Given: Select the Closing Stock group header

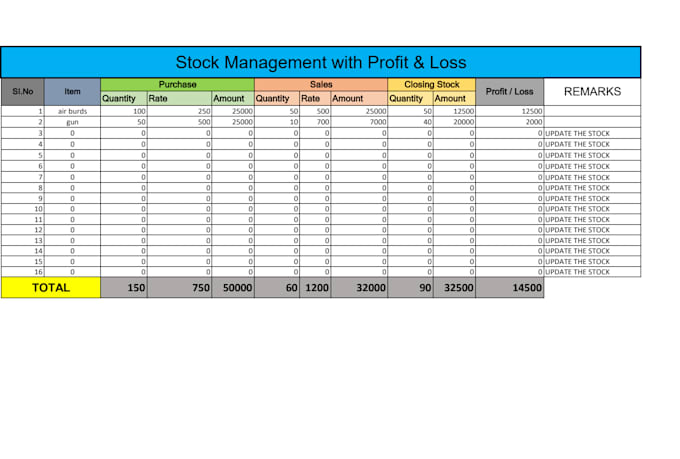Looking at the screenshot, I should pyautogui.click(x=432, y=85).
